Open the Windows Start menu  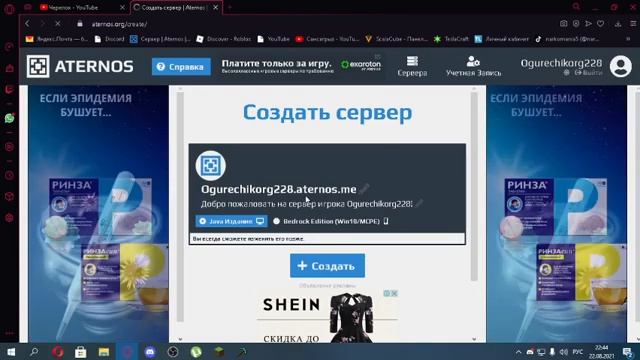coord(11,351)
